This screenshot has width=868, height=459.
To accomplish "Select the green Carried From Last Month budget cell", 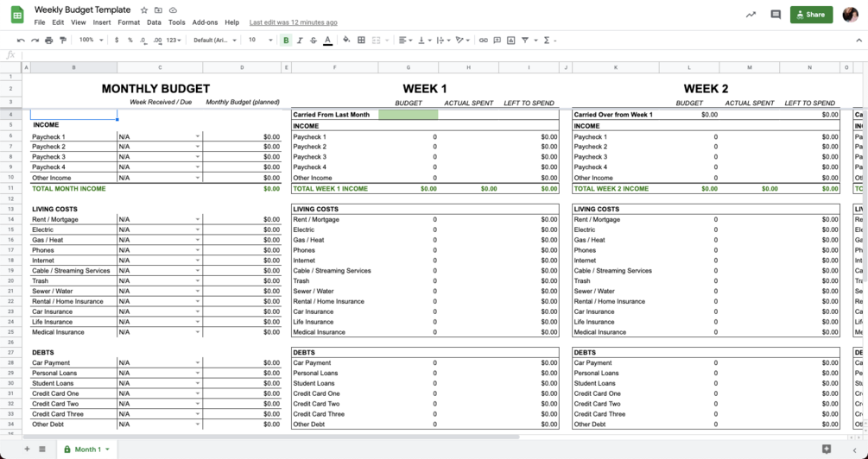I will coord(409,115).
